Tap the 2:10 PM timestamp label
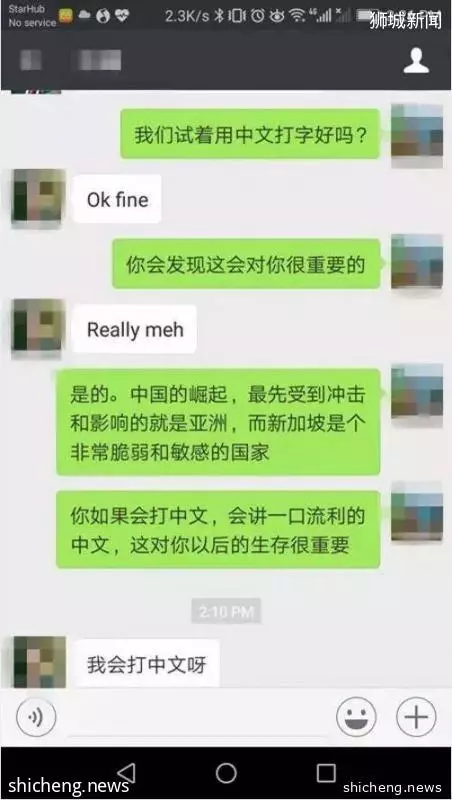The width and height of the screenshot is (452, 800). 226,611
